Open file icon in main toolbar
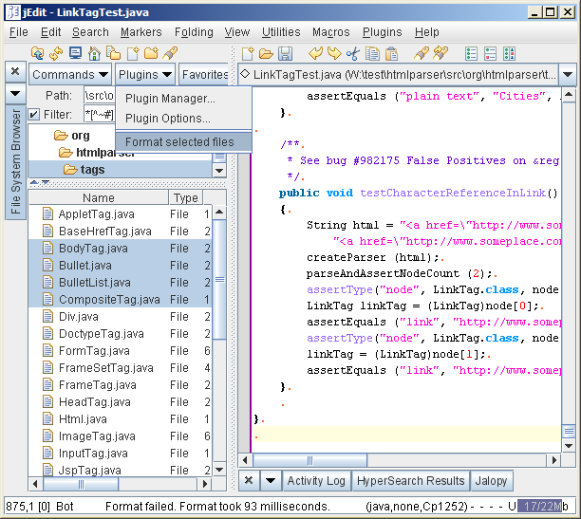The image size is (581, 519). [x=266, y=54]
